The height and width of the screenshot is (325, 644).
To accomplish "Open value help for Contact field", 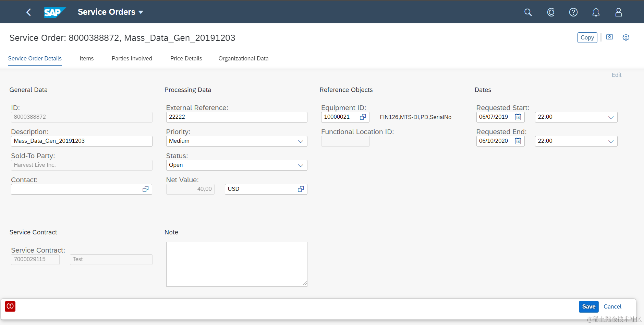I will pyautogui.click(x=146, y=189).
